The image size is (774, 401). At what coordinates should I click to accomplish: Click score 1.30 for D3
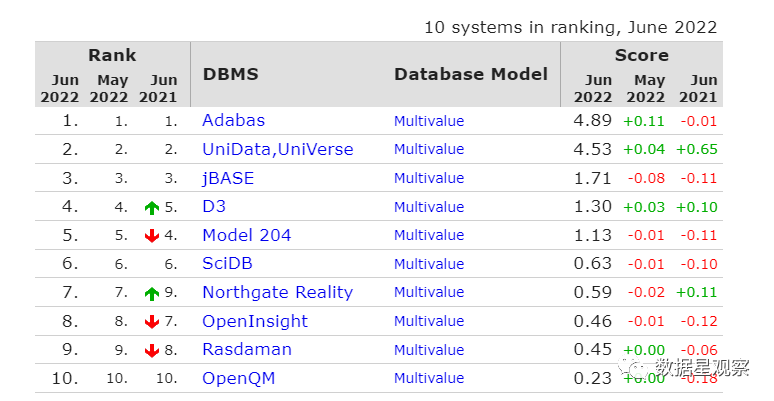[x=592, y=206]
